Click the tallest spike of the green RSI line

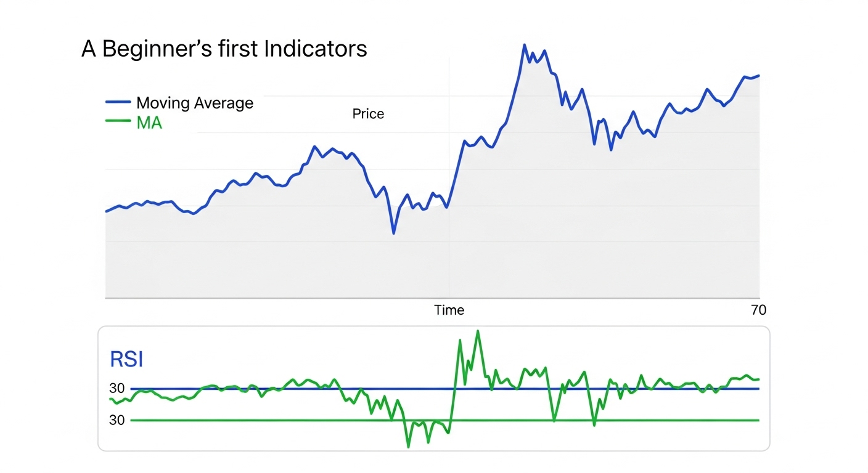(x=478, y=331)
